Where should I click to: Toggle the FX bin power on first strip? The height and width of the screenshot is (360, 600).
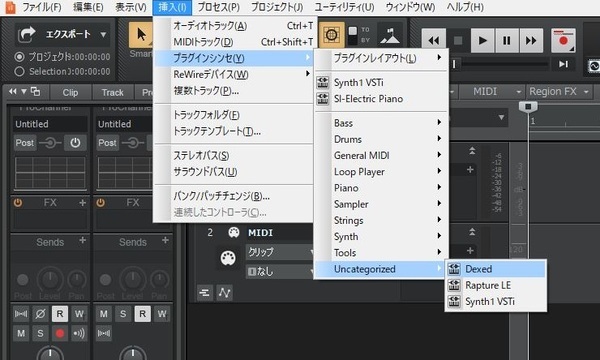coord(18,203)
